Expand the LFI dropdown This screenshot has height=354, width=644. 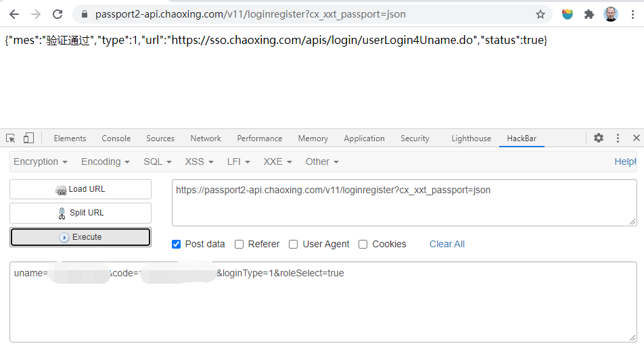[x=239, y=161]
